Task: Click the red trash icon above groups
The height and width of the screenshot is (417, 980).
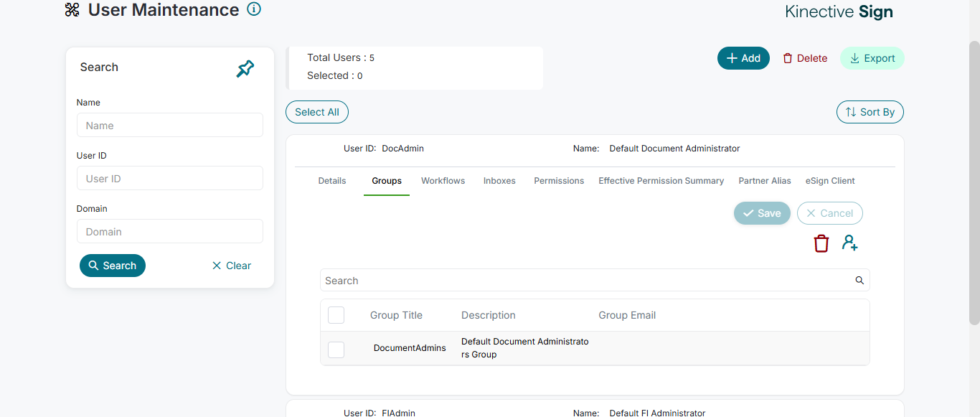Action: (x=821, y=244)
